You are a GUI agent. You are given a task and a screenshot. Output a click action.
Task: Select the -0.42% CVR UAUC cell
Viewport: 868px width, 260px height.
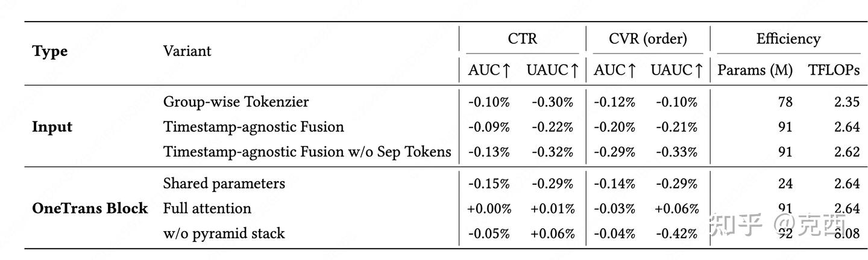[x=677, y=234]
